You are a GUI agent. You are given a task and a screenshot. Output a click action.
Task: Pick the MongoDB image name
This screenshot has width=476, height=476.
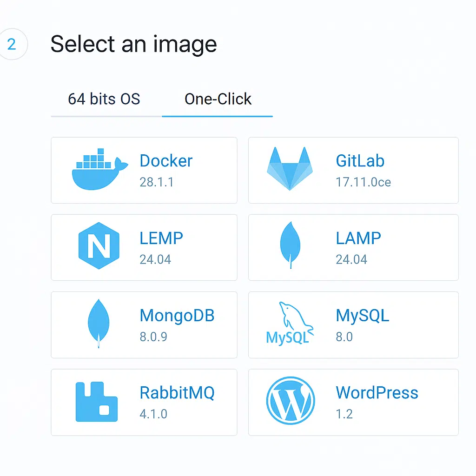pos(177,316)
